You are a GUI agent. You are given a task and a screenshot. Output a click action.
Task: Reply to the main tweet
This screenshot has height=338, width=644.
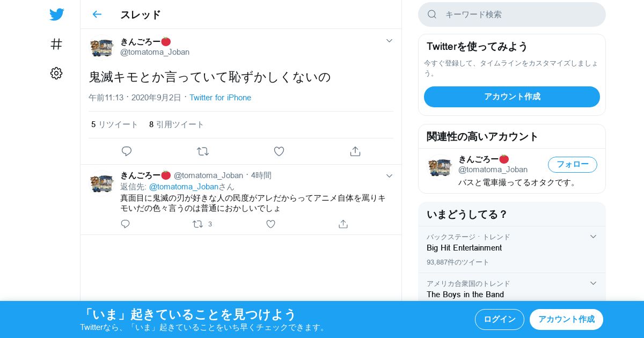click(x=127, y=151)
